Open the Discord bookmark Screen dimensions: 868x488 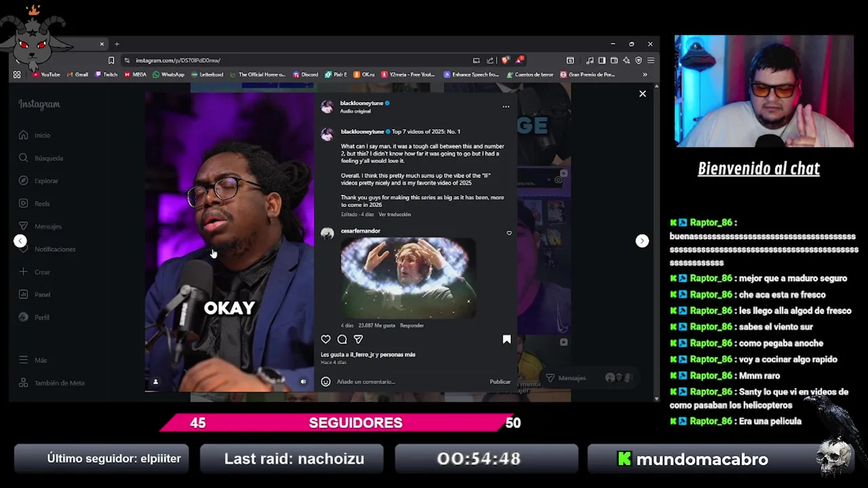pos(305,75)
